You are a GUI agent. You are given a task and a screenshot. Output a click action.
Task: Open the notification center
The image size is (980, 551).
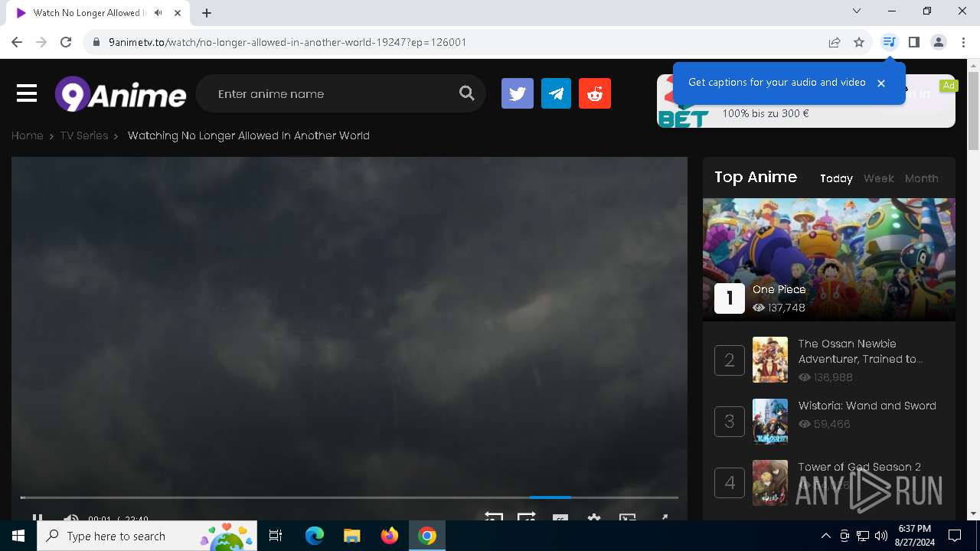pyautogui.click(x=955, y=536)
